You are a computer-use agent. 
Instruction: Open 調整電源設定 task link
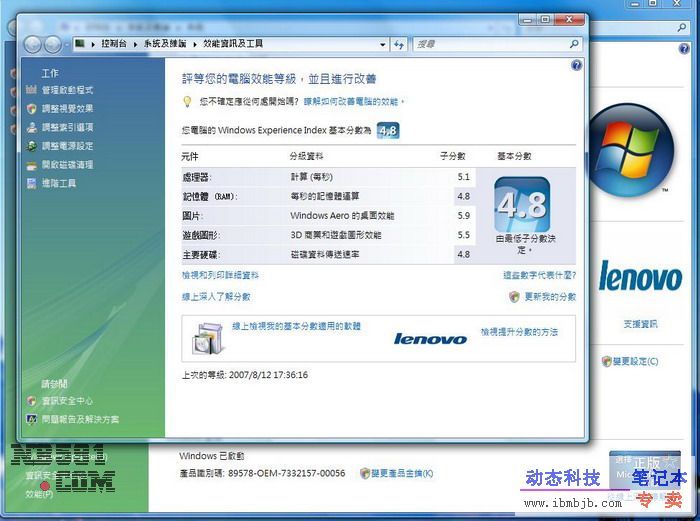coord(67,146)
